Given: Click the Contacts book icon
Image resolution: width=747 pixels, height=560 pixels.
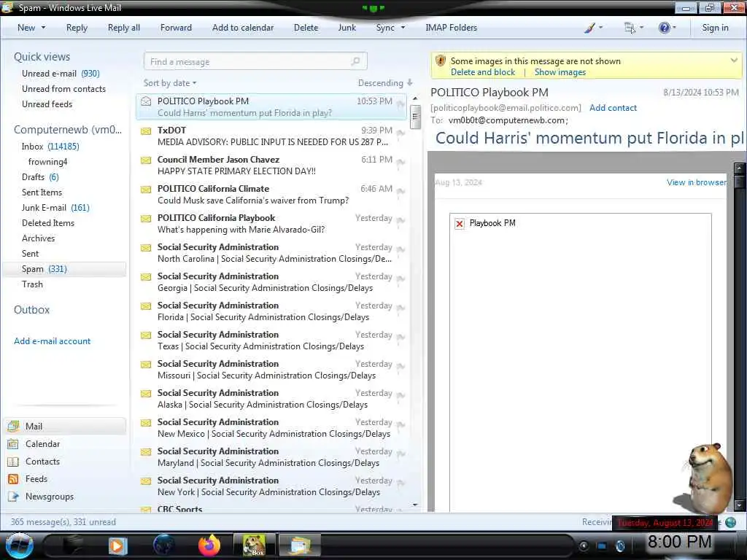Looking at the screenshot, I should tap(13, 462).
